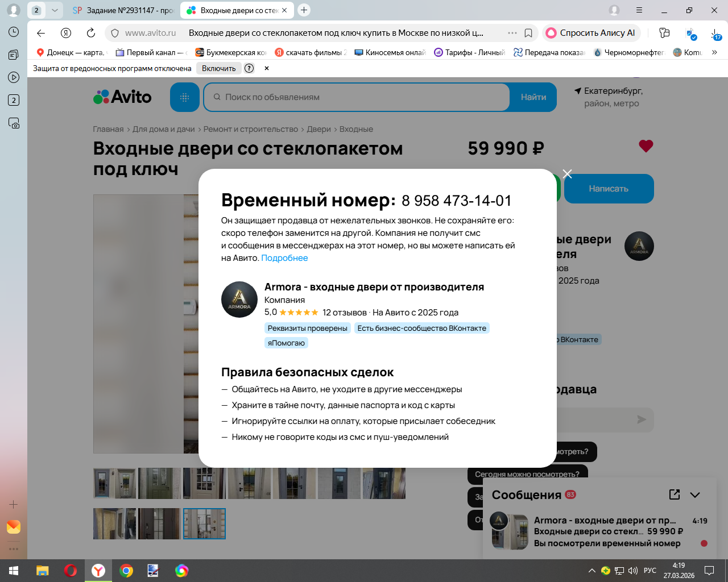This screenshot has width=728, height=582.
Task: Collapse the Сообщения panel with chevron
Action: tap(695, 495)
